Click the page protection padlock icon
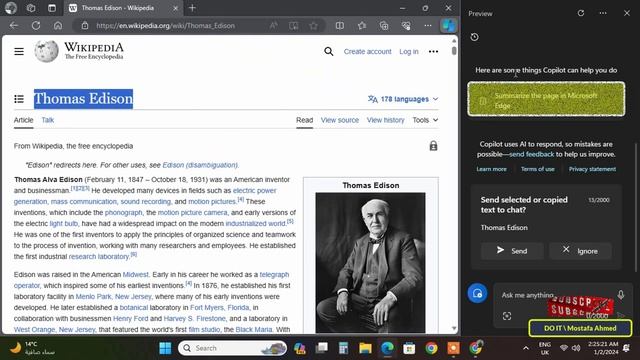640x360 pixels. (x=433, y=146)
